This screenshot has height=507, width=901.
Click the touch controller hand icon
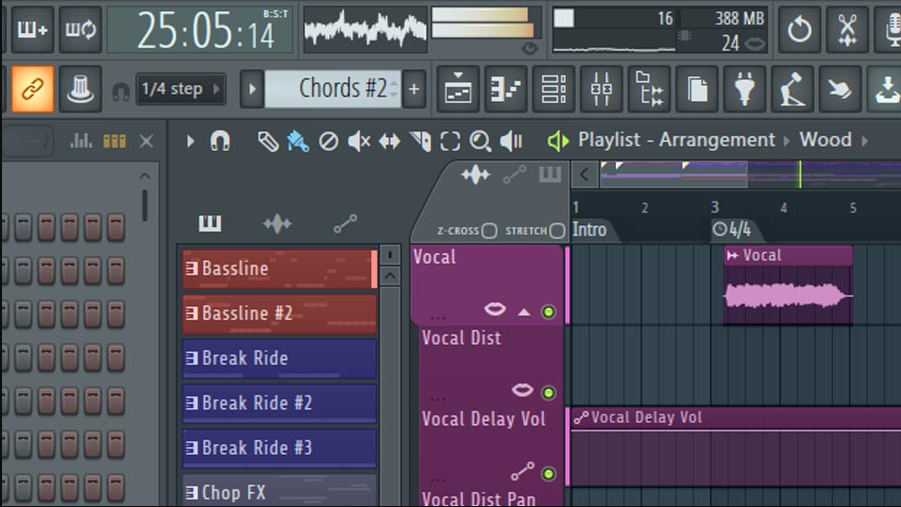pyautogui.click(x=840, y=89)
